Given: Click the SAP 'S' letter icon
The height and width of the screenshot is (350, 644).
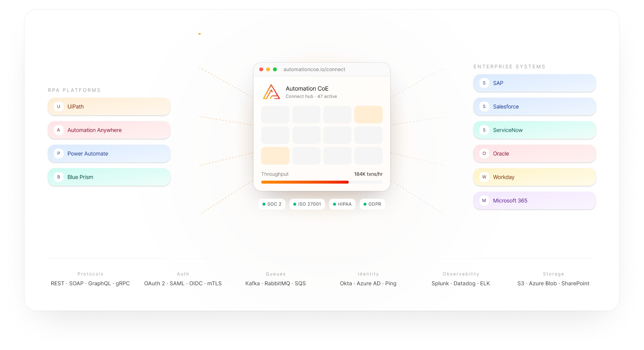Looking at the screenshot, I should coord(484,83).
